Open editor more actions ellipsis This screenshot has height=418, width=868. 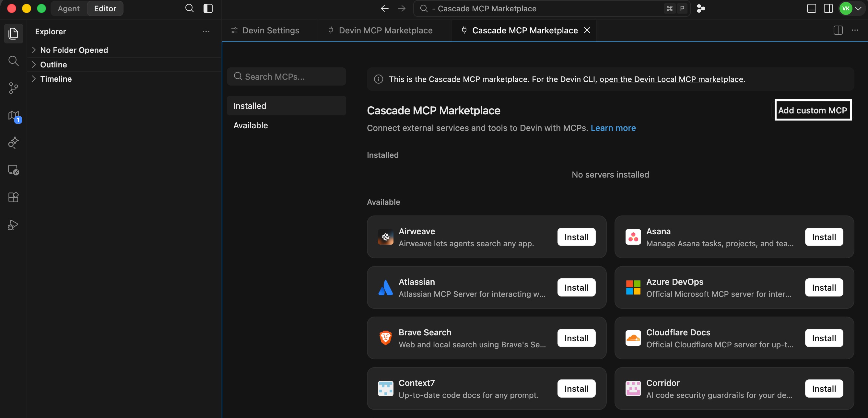[x=855, y=30]
